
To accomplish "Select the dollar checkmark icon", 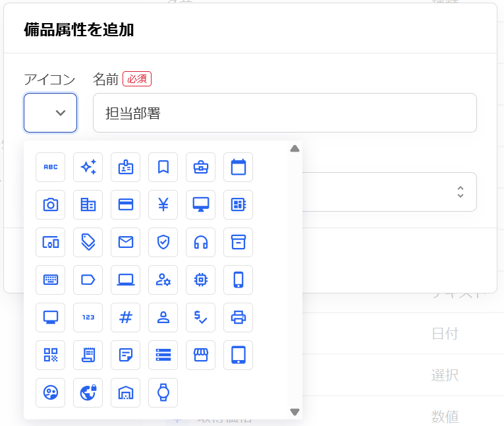I will pyautogui.click(x=201, y=318).
